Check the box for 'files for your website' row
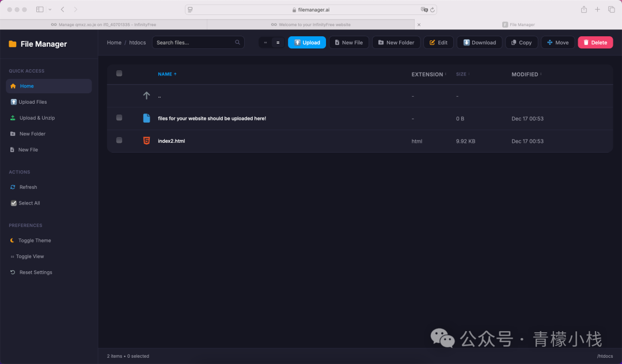 119,117
